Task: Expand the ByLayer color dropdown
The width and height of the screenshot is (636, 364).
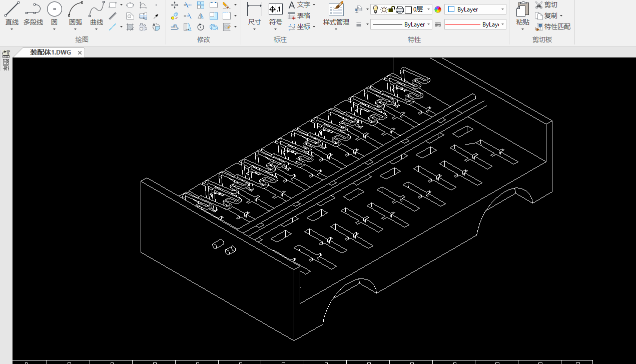Action: pyautogui.click(x=502, y=9)
